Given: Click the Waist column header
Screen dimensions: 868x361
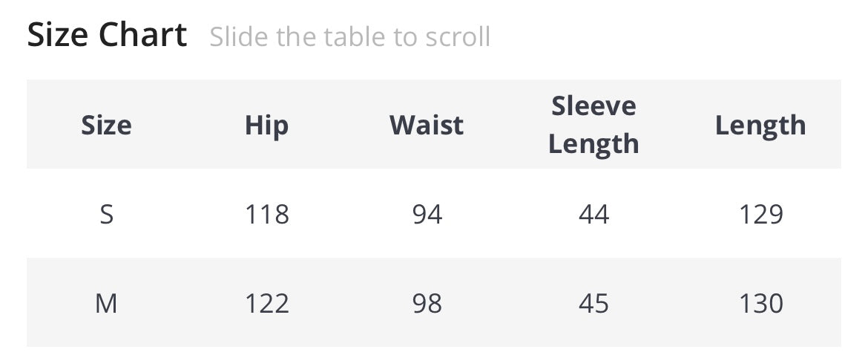Looking at the screenshot, I should click(x=427, y=125).
